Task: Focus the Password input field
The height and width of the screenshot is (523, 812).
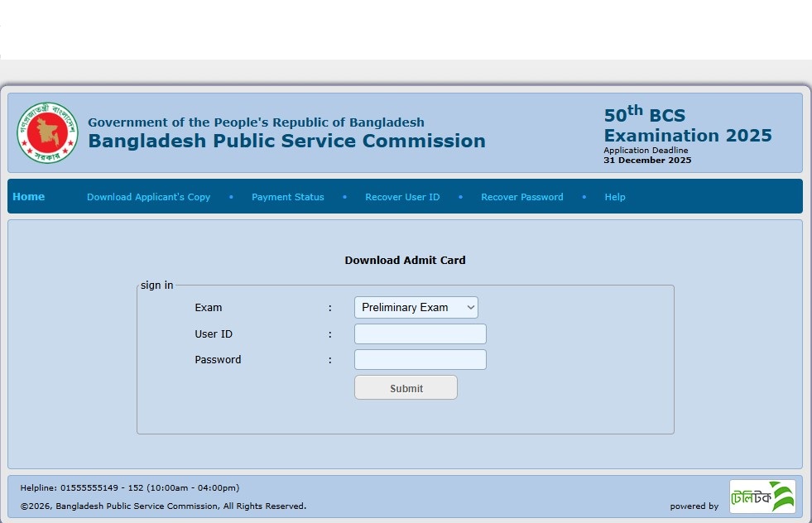Action: (x=420, y=359)
